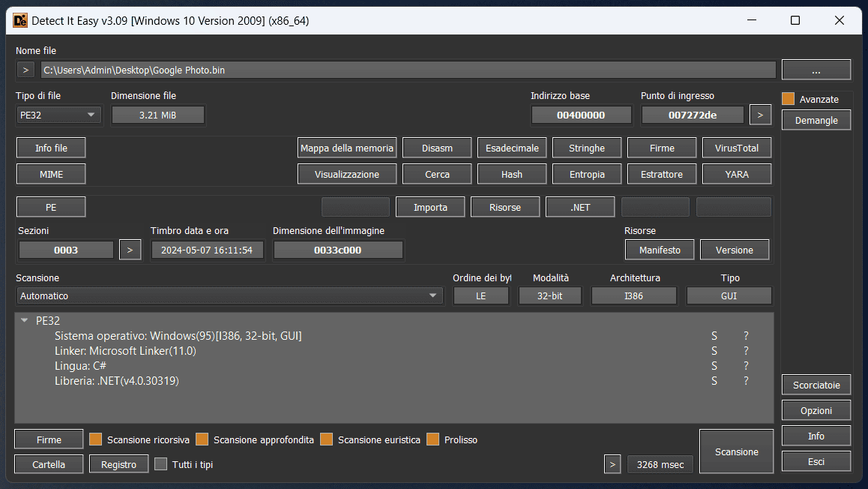Click the question mark on Libreria row
868x489 pixels.
click(746, 381)
